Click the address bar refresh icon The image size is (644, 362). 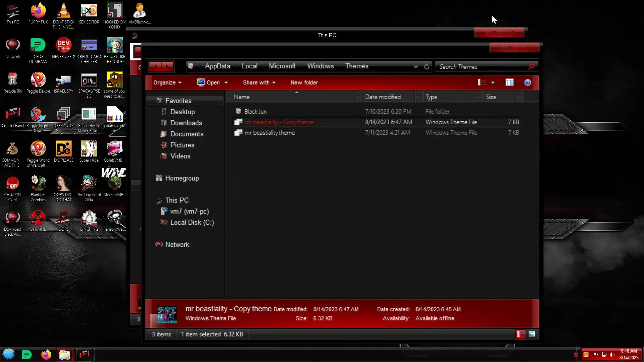[x=427, y=67]
